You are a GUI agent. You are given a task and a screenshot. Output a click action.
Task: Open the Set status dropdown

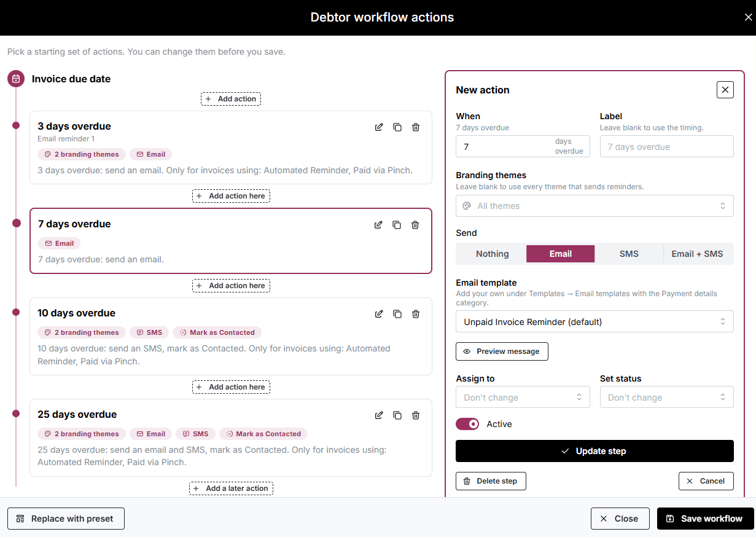tap(667, 398)
